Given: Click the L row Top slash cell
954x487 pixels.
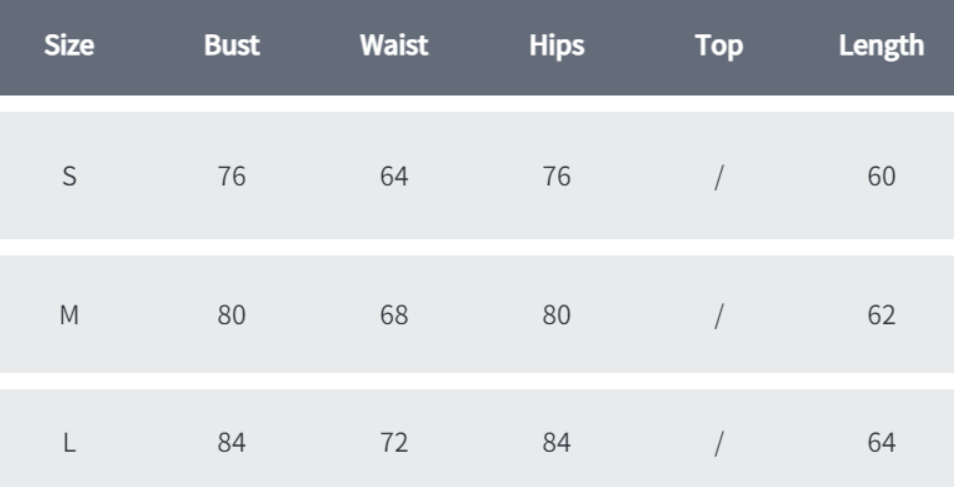Looking at the screenshot, I should coord(719,443).
